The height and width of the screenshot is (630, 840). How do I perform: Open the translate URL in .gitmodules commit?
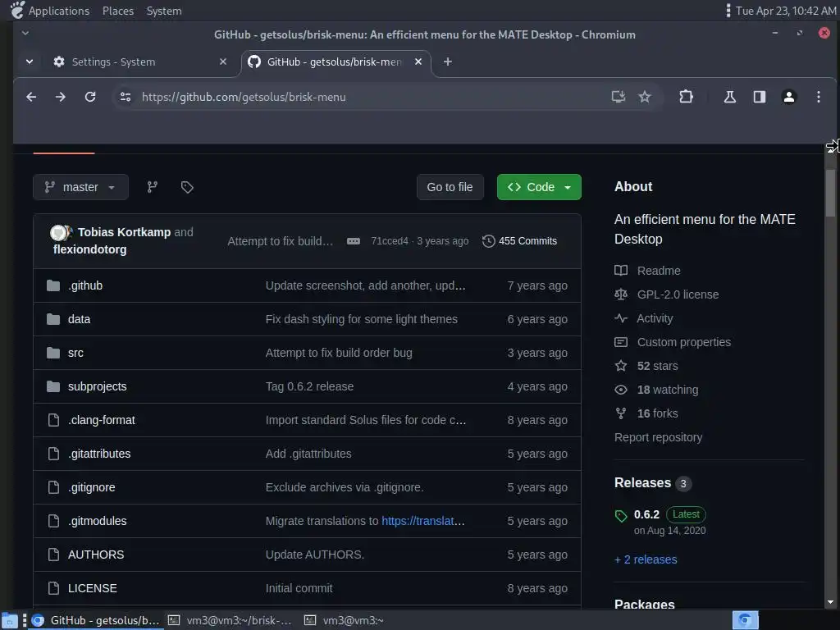[422, 521]
